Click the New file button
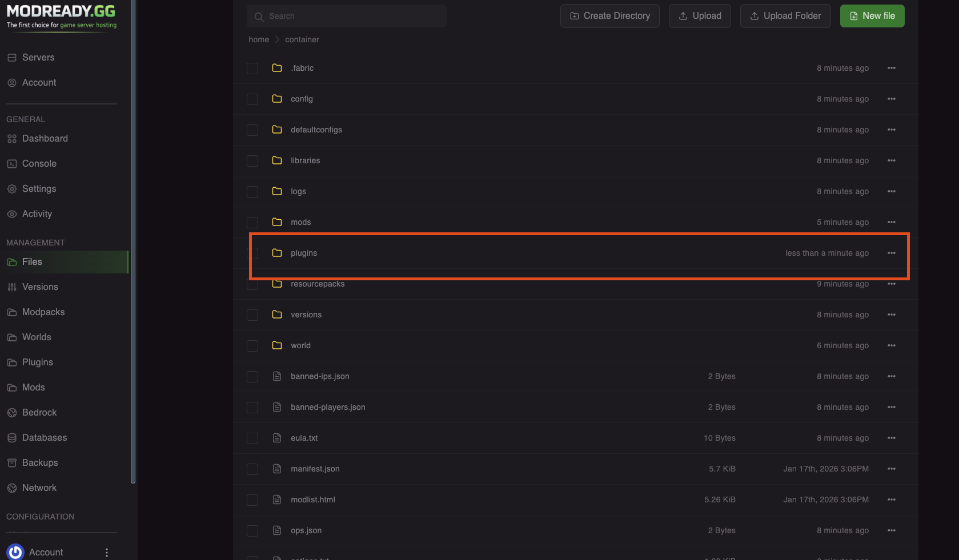 coord(872,15)
